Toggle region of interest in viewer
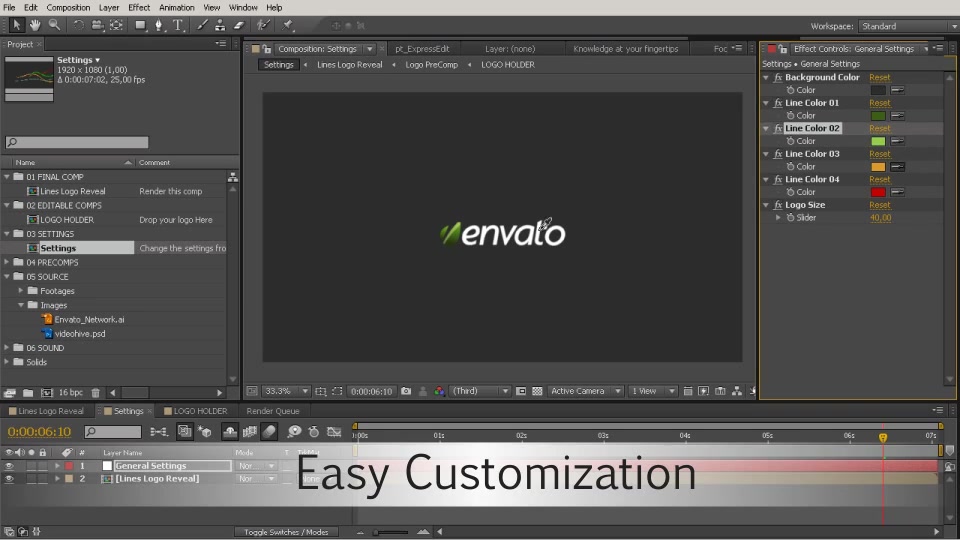Image resolution: width=960 pixels, height=540 pixels. [521, 391]
